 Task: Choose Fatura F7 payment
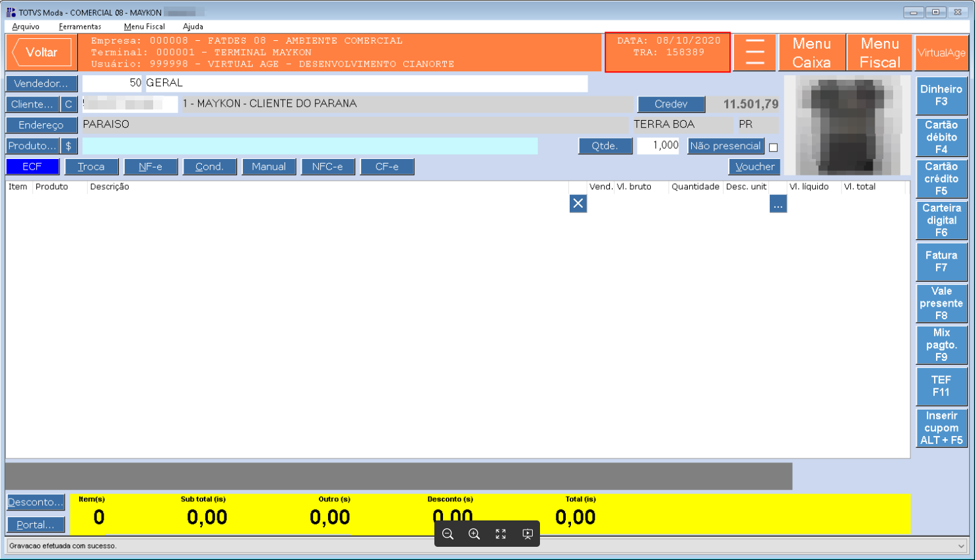tap(941, 262)
